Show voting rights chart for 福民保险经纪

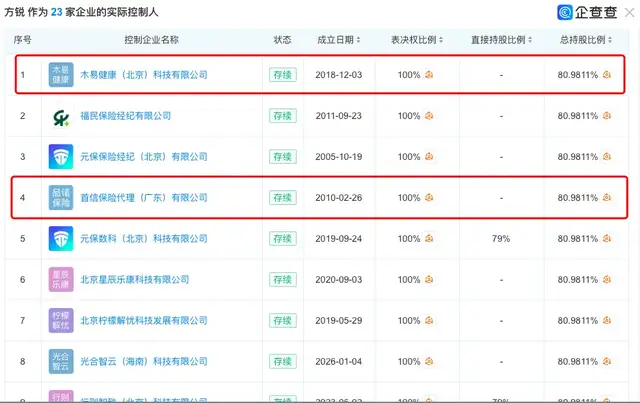tap(429, 116)
